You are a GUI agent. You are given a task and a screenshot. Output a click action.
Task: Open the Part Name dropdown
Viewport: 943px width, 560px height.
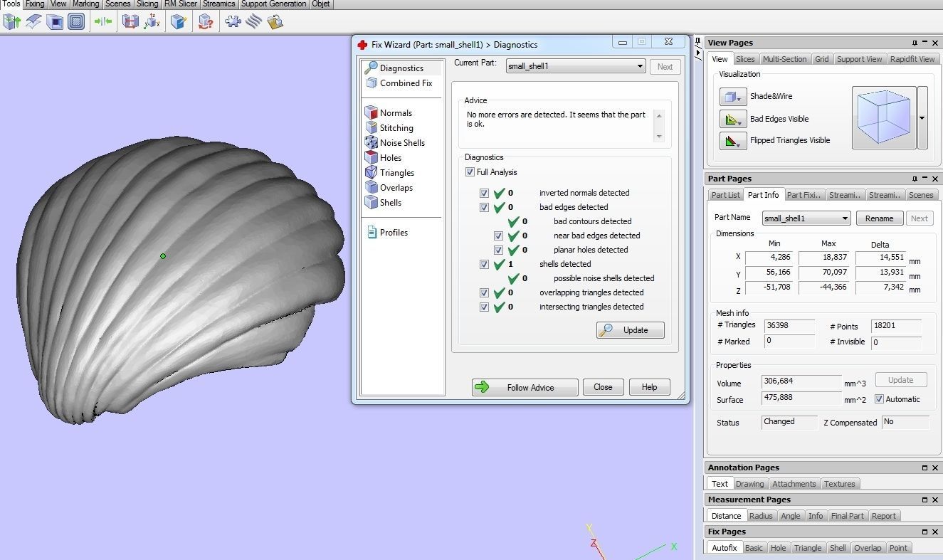[x=806, y=218]
